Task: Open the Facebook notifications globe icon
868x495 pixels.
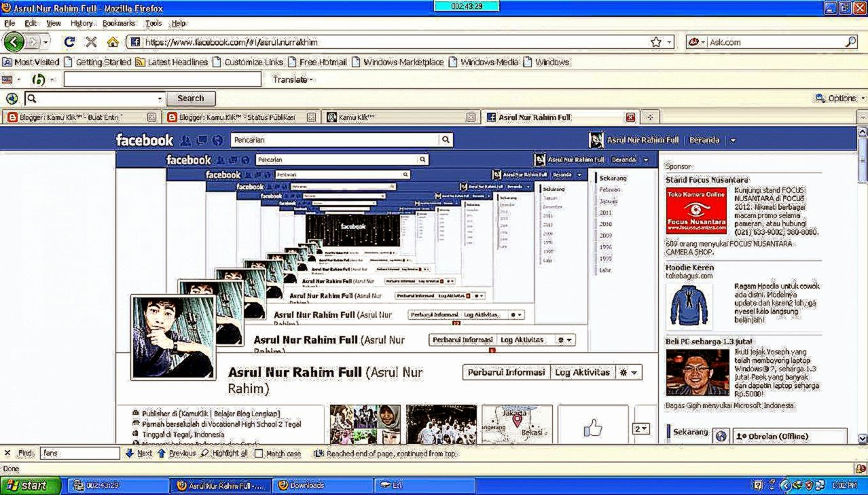Action: coord(217,141)
